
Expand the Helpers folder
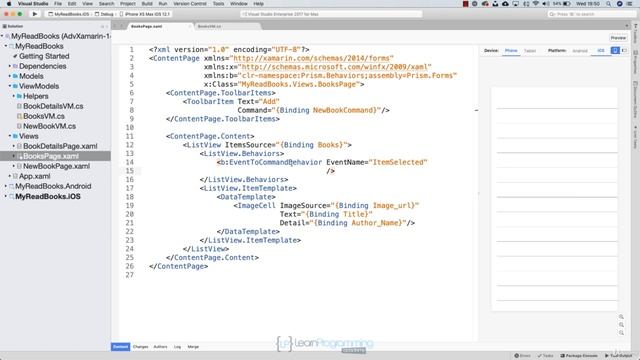14,96
